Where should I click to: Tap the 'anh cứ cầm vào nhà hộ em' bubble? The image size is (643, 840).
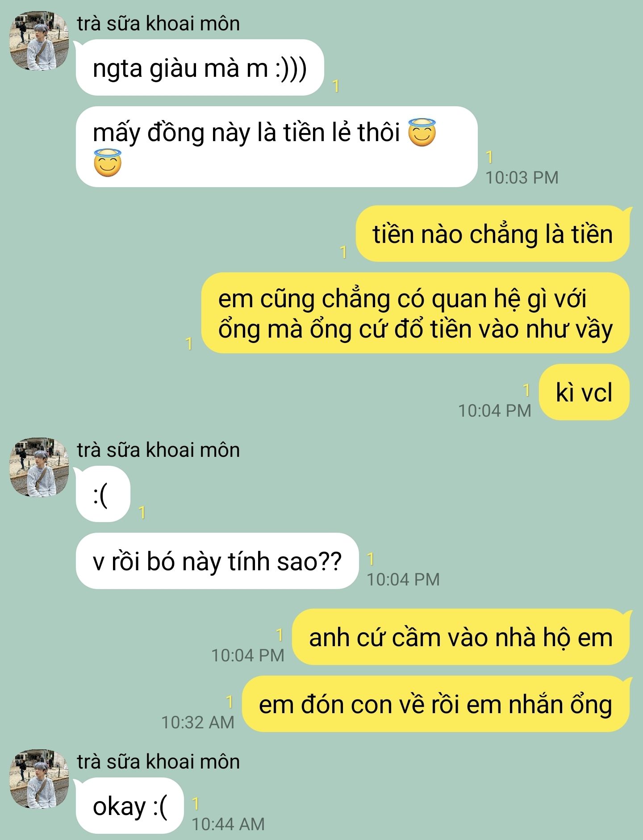point(461,637)
